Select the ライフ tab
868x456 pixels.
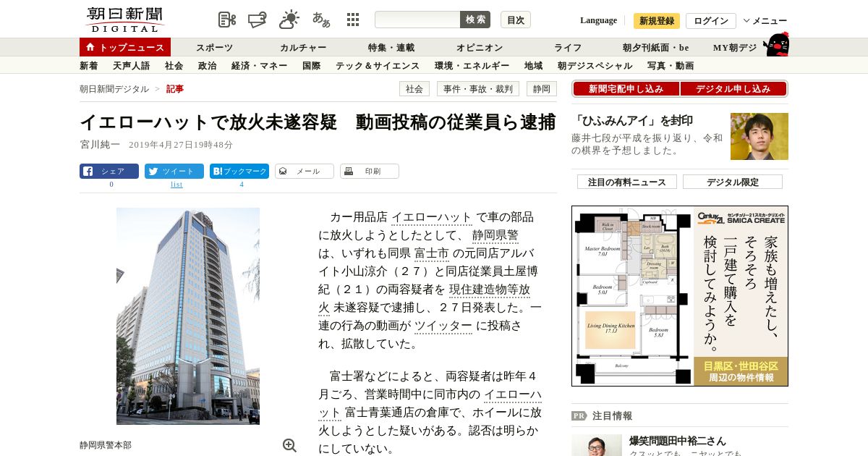(x=568, y=47)
